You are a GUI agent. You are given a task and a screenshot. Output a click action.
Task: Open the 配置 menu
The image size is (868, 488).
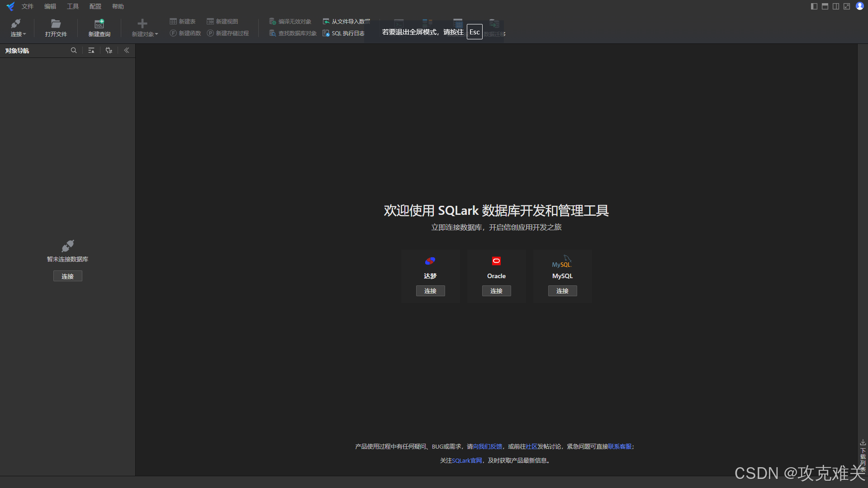click(95, 6)
